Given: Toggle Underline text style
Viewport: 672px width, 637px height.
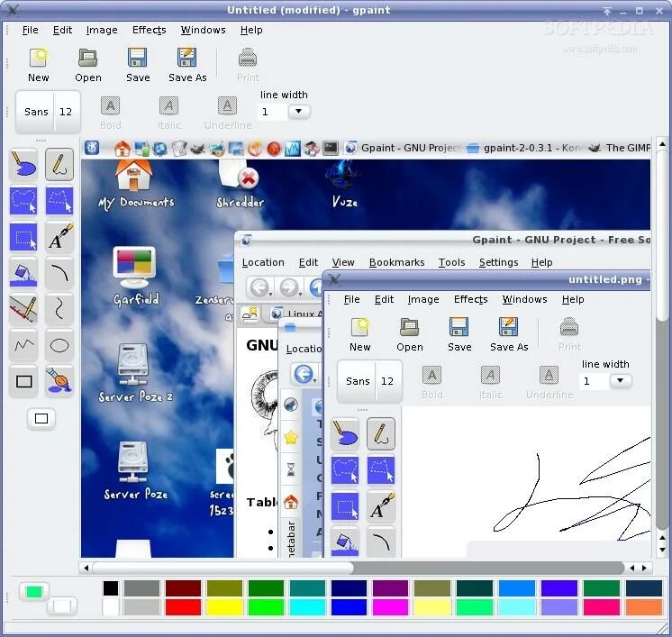Looking at the screenshot, I should [228, 113].
